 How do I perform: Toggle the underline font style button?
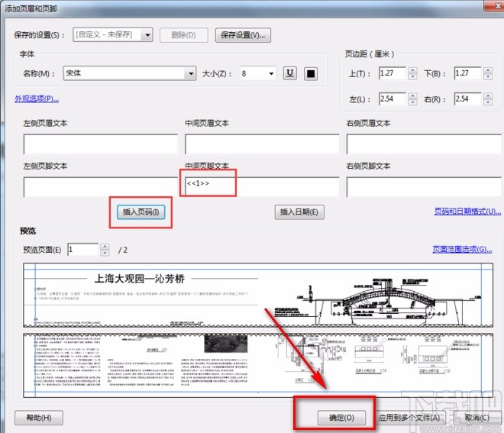tap(289, 73)
